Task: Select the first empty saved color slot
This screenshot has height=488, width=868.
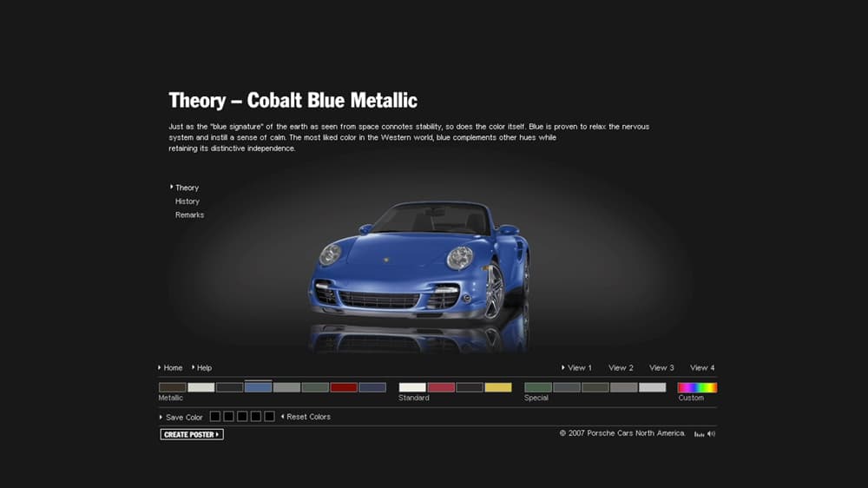Action: [214, 417]
